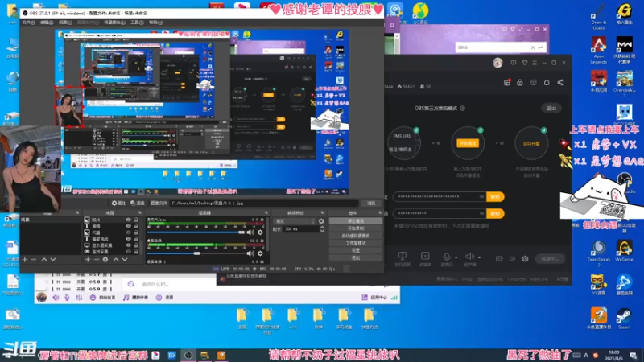Click the 浏览 browse button
Screen dimensions: 644x362
[371, 204]
